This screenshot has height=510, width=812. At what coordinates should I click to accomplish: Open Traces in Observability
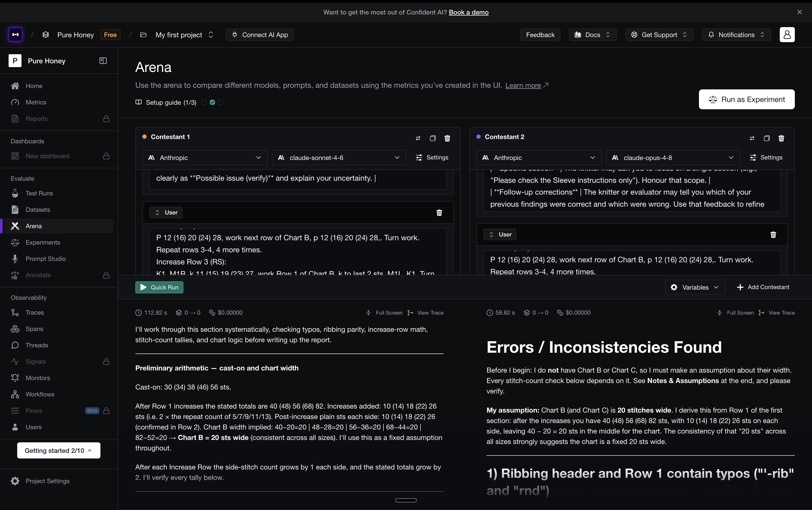[59, 312]
